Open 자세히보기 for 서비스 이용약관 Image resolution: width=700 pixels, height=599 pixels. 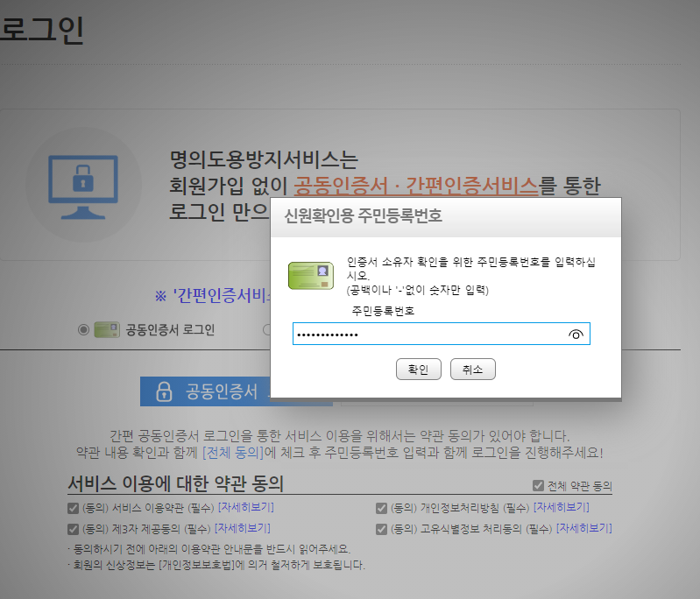coord(245,507)
